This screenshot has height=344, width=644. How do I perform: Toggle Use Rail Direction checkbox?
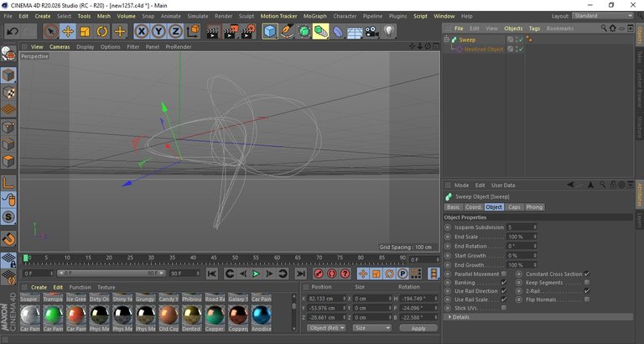click(504, 291)
